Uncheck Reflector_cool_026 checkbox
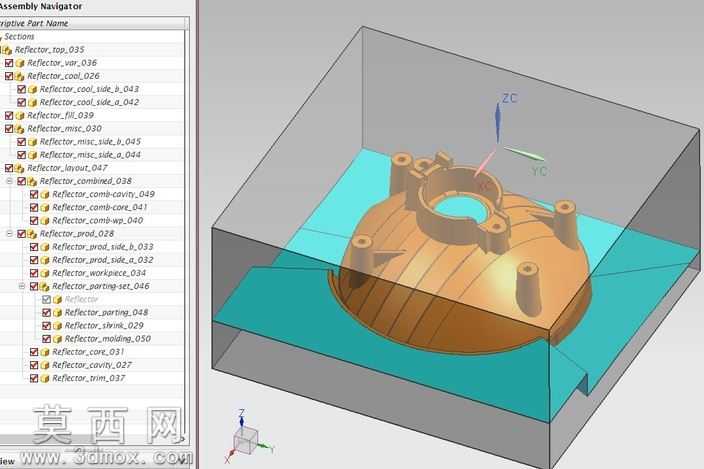The image size is (704, 469). pos(9,76)
